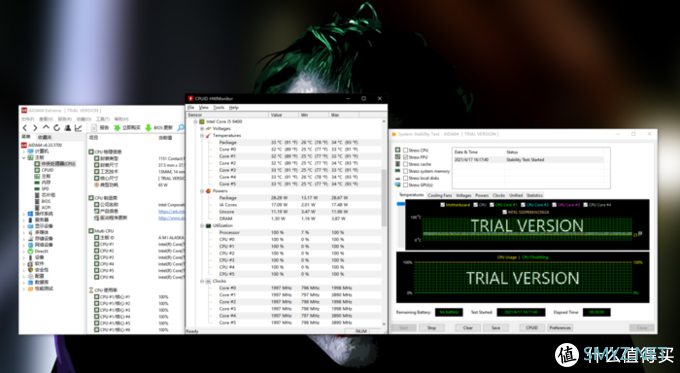Switch to the Unified tab

click(x=516, y=195)
